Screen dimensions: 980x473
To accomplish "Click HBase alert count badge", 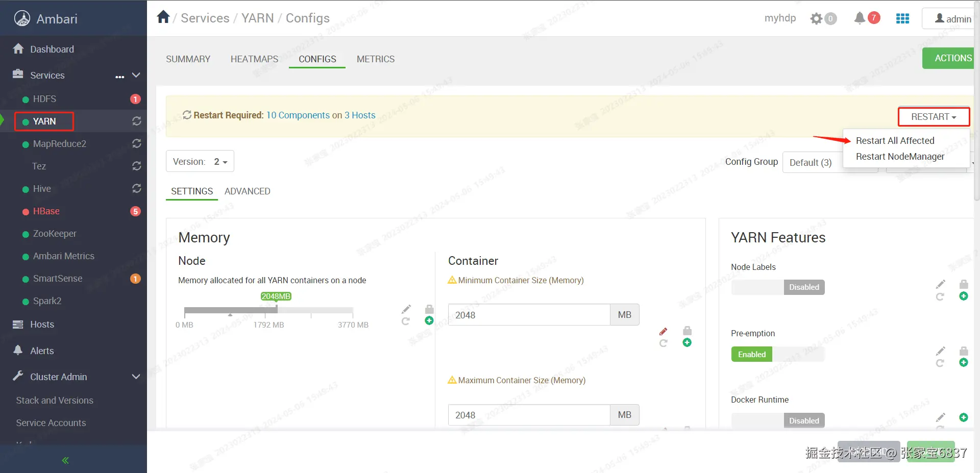I will pyautogui.click(x=135, y=211).
